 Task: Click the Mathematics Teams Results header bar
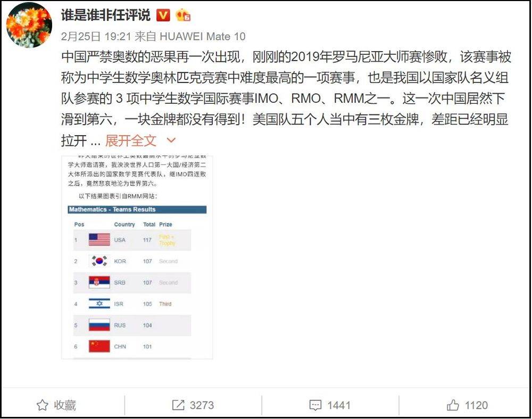coord(137,210)
